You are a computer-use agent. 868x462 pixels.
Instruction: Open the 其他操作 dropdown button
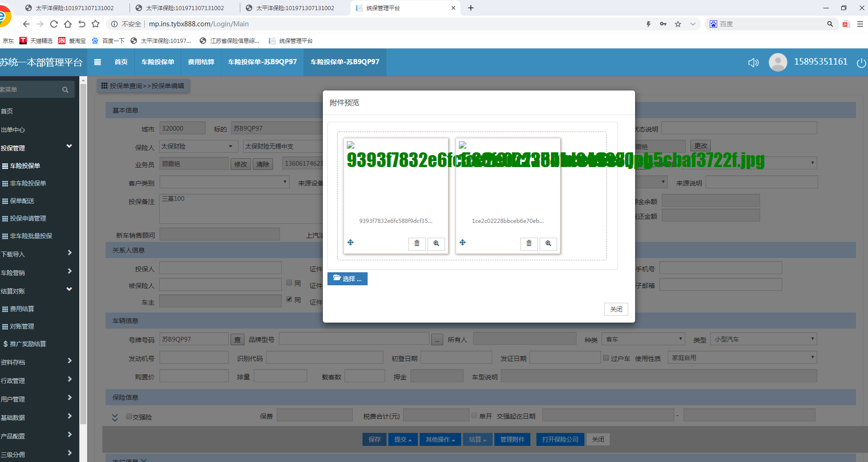pyautogui.click(x=440, y=439)
